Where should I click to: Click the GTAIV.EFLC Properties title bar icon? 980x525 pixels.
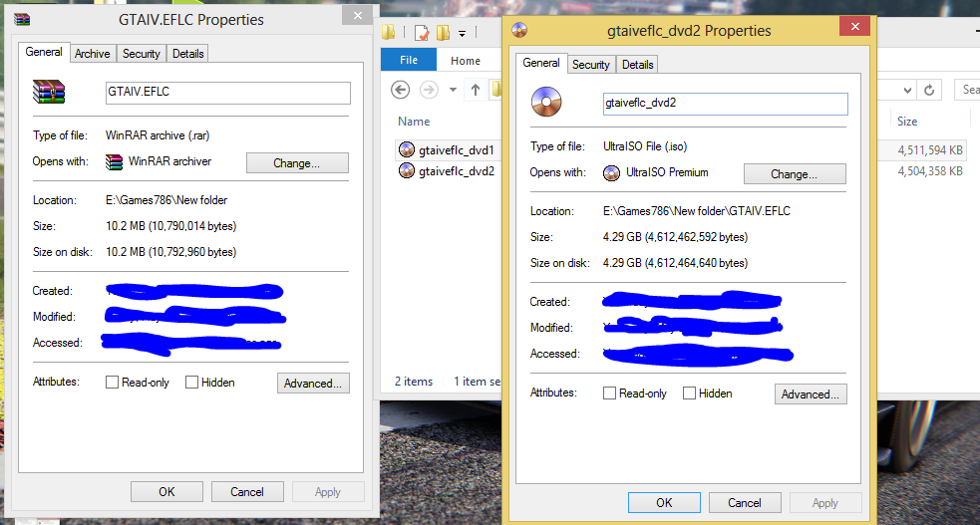click(x=22, y=19)
